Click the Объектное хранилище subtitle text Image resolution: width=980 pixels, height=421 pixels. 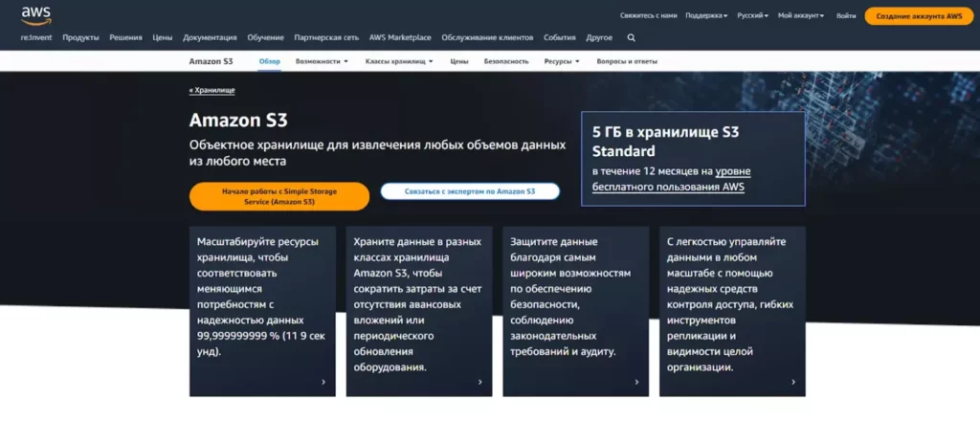point(377,153)
